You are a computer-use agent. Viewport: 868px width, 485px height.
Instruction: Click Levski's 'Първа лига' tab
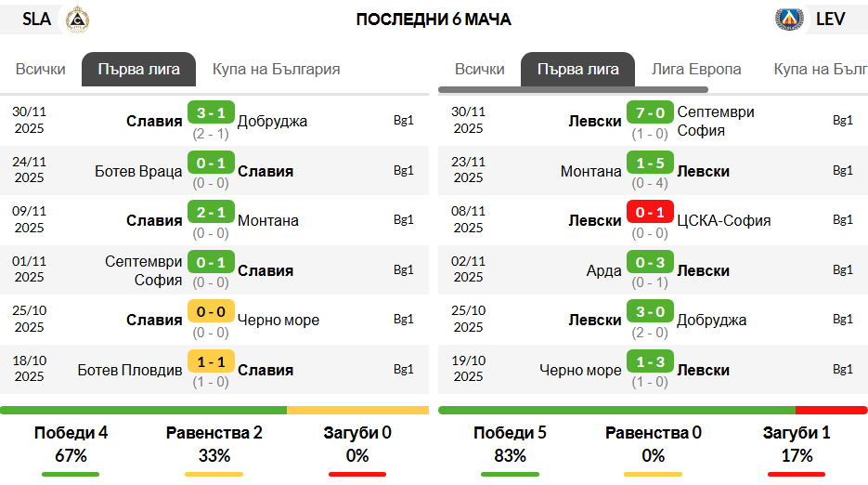point(578,70)
